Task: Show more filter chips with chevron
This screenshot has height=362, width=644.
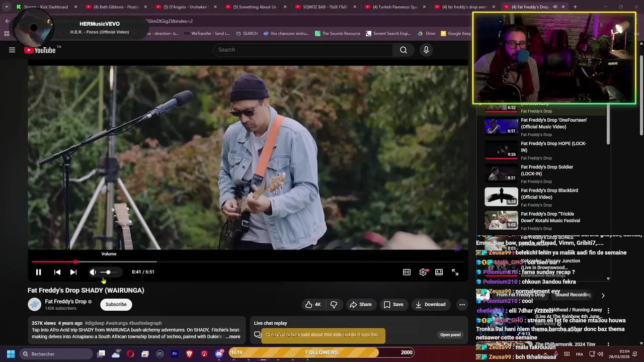Action: coord(603,296)
